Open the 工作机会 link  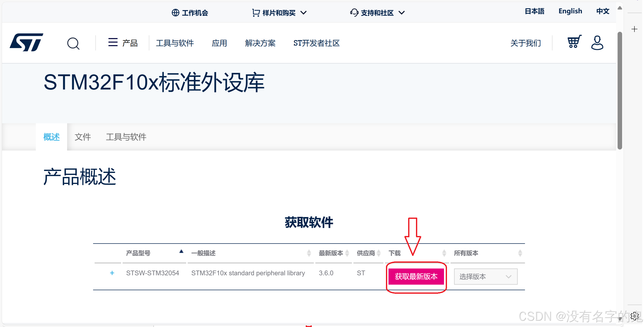coord(195,13)
